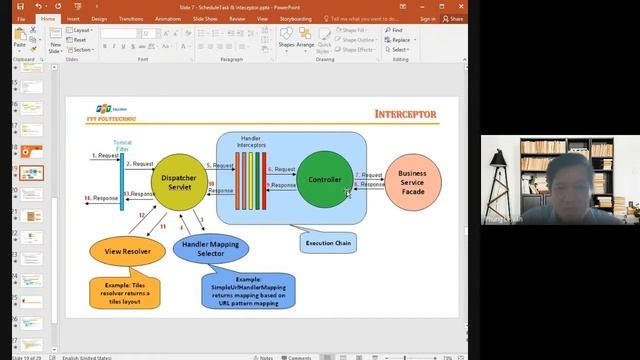Switch to the Slide Show tab

pos(205,19)
